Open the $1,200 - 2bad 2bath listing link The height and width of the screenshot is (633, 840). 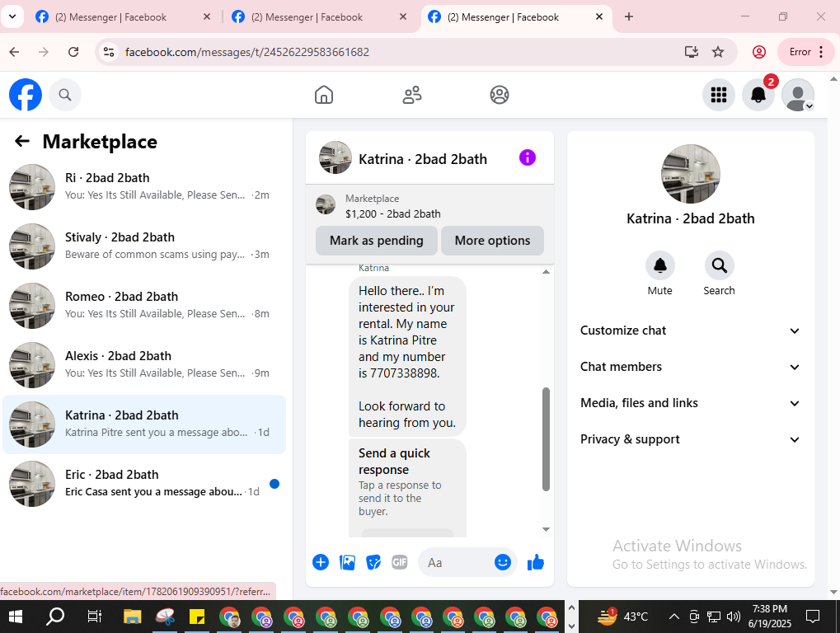click(x=392, y=213)
